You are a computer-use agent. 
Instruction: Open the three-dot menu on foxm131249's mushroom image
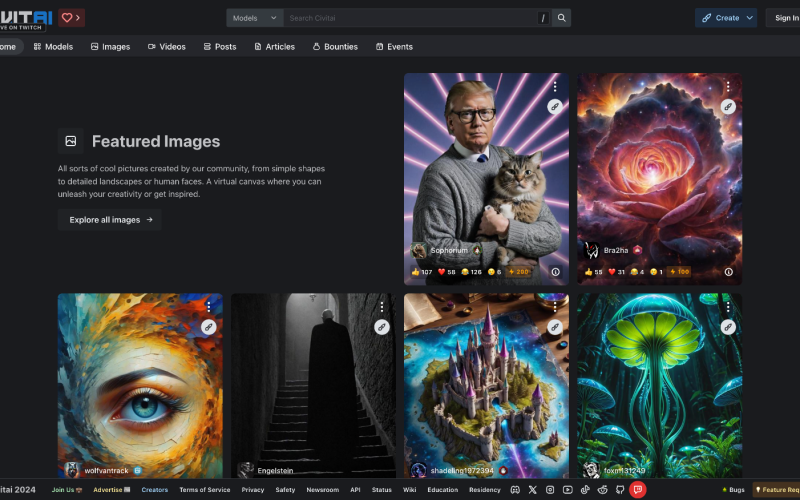tap(728, 307)
